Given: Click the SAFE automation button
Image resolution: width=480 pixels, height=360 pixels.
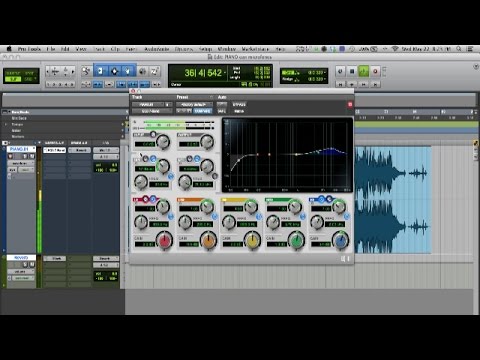Looking at the screenshot, I should pyautogui.click(x=222, y=111).
